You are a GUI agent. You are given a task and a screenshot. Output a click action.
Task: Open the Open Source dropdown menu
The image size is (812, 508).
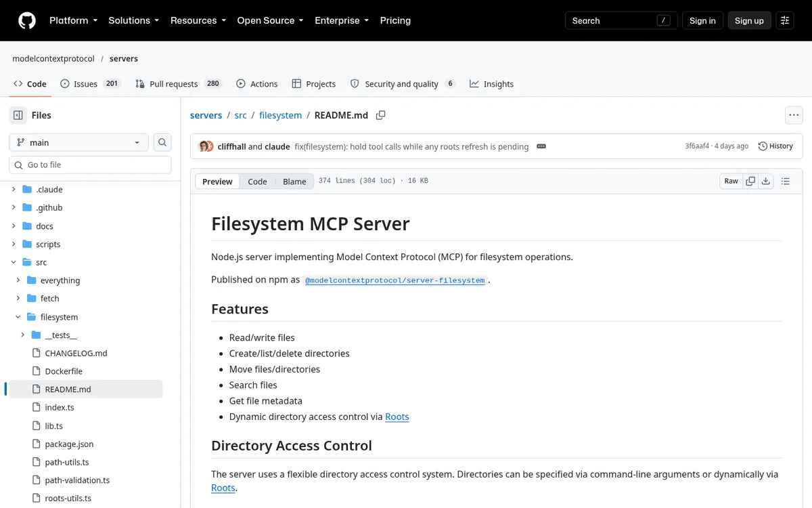(270, 20)
